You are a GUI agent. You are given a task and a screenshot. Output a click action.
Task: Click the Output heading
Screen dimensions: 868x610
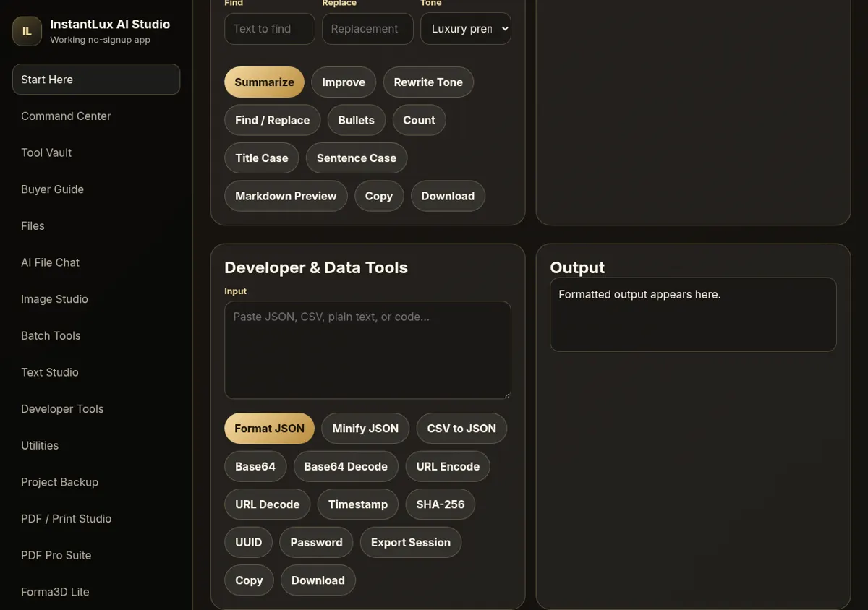click(577, 267)
